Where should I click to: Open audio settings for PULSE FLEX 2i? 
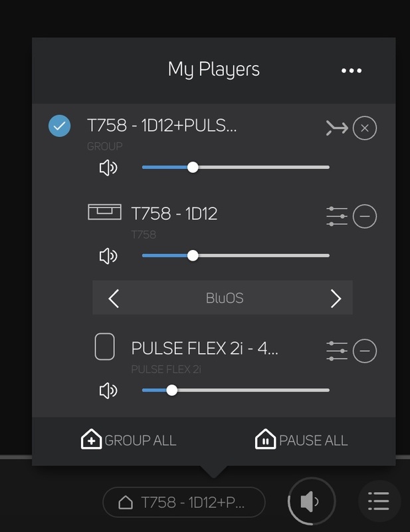(x=337, y=350)
